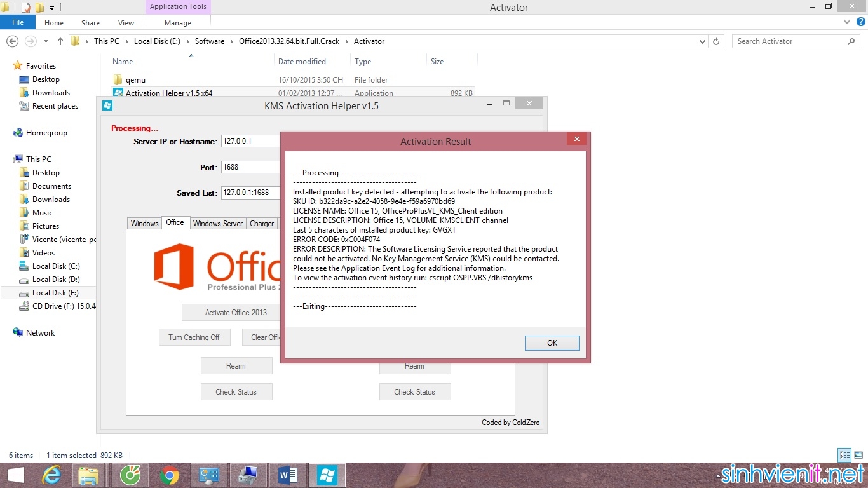The width and height of the screenshot is (868, 488).
Task: Click the Saved List field
Action: [251, 193]
